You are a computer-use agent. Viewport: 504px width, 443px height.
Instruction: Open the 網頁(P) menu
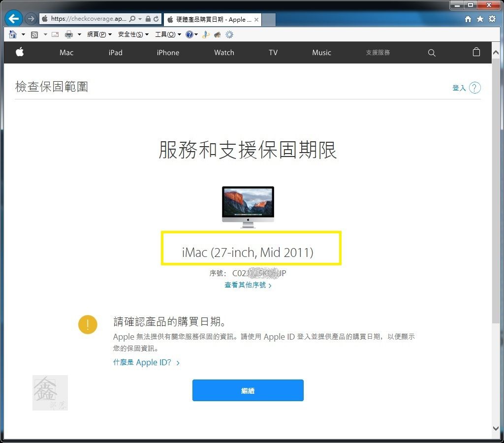click(x=99, y=34)
